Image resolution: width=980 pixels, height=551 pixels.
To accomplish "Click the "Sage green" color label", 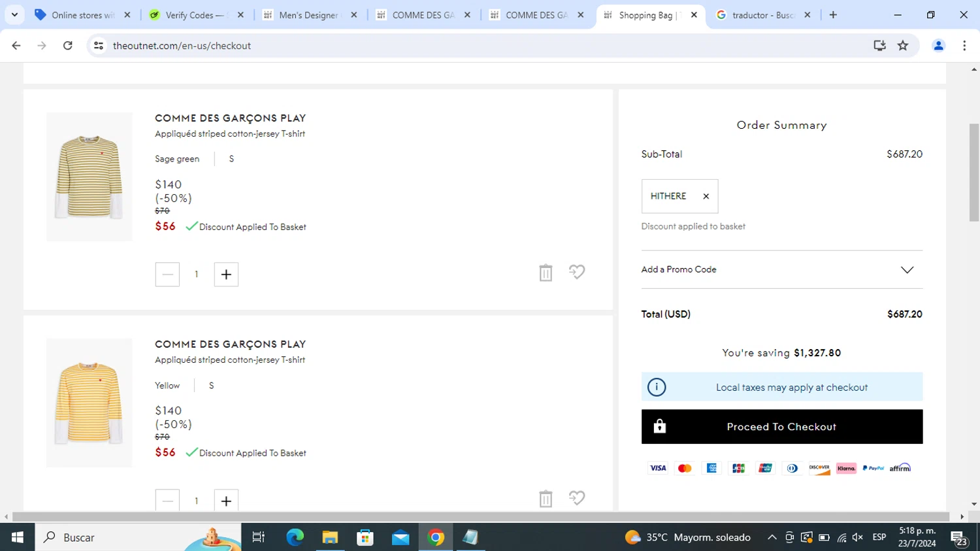I will [x=177, y=159].
